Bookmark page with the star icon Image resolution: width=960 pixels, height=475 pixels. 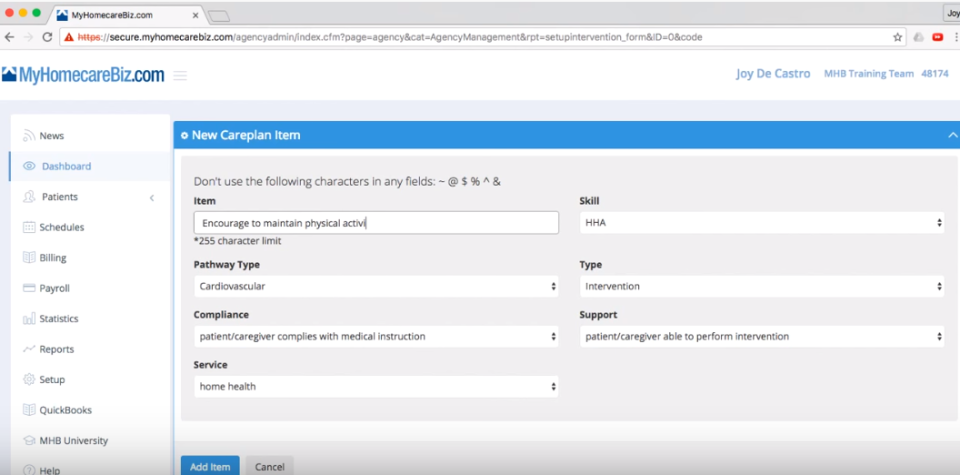pyautogui.click(x=897, y=36)
